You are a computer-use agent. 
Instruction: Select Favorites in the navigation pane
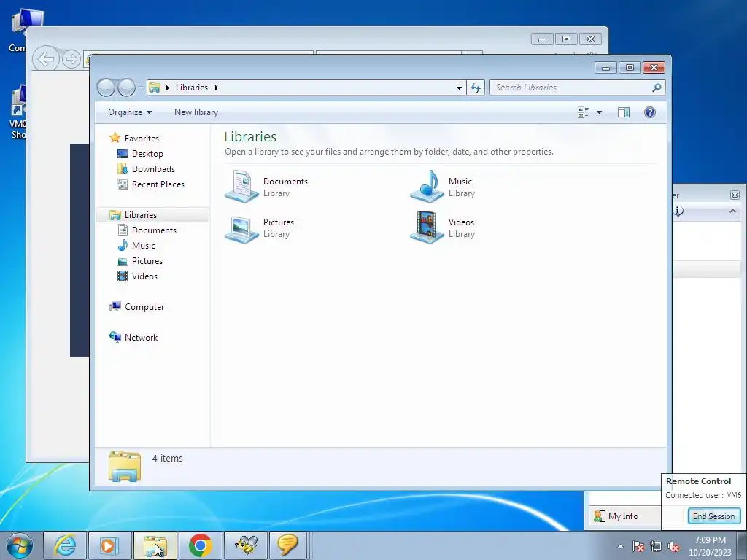142,138
